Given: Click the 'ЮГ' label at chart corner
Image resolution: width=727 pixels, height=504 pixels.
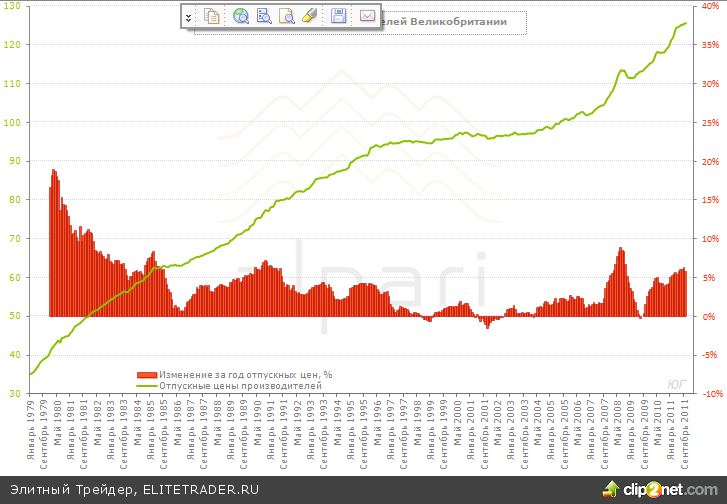Looking at the screenshot, I should (x=676, y=383).
